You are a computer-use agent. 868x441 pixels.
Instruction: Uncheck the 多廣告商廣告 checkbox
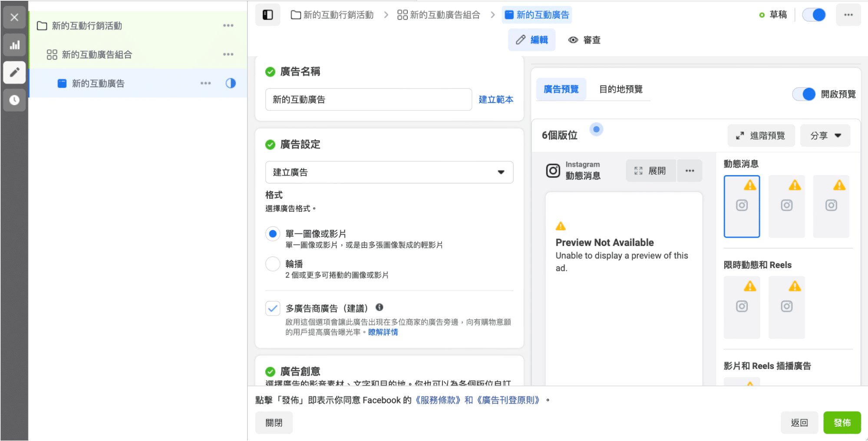pyautogui.click(x=273, y=308)
